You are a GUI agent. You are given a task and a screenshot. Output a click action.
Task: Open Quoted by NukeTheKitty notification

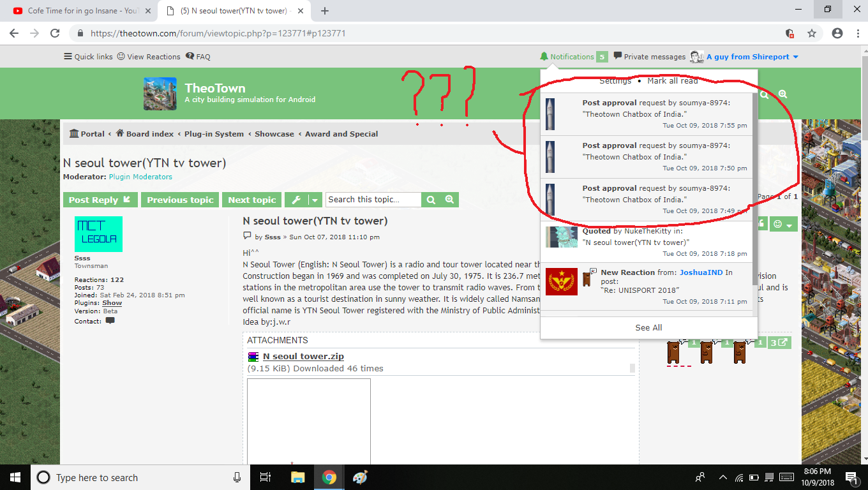(x=647, y=242)
